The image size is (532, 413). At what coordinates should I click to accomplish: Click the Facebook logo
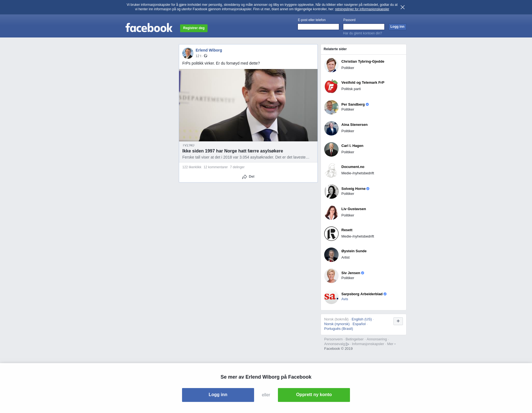149,27
